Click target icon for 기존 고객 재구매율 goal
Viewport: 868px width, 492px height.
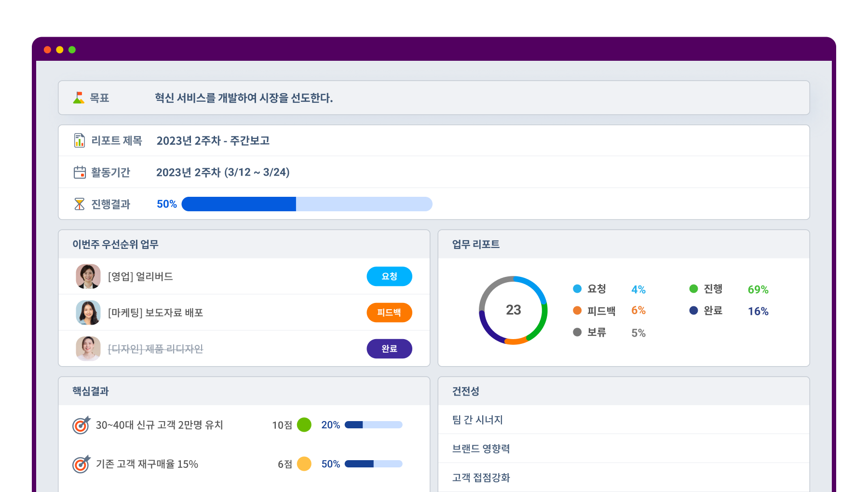[x=81, y=464]
